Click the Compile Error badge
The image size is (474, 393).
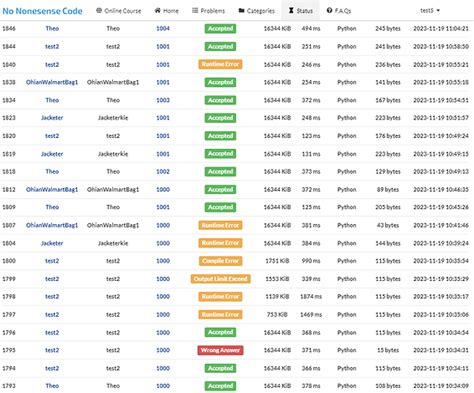pyautogui.click(x=220, y=261)
